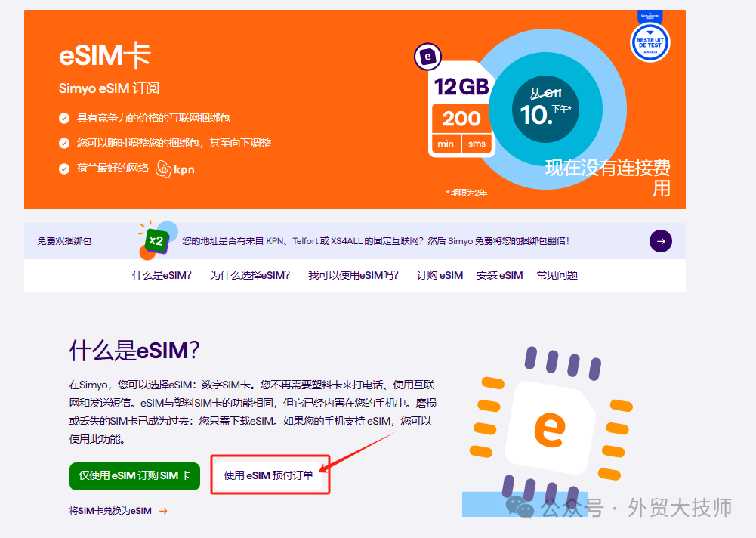Click the purple 'e' eSIM badge icon
Screen dimensions: 756x538
click(x=427, y=57)
